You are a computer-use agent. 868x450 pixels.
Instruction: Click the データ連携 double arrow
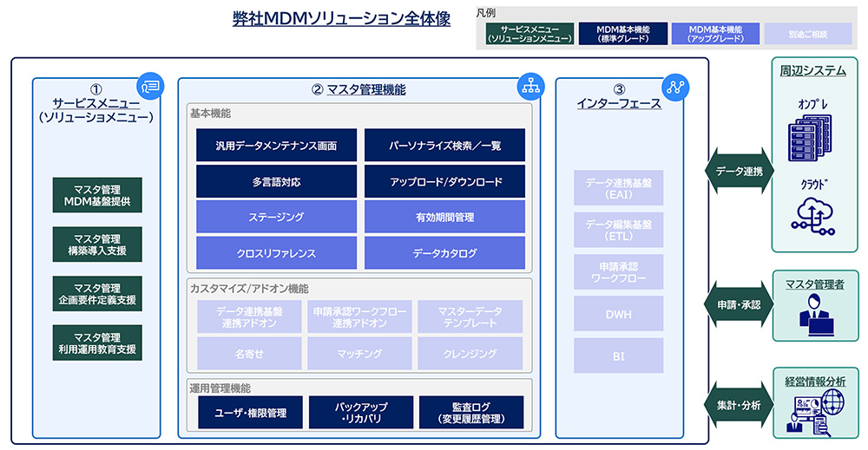click(739, 172)
